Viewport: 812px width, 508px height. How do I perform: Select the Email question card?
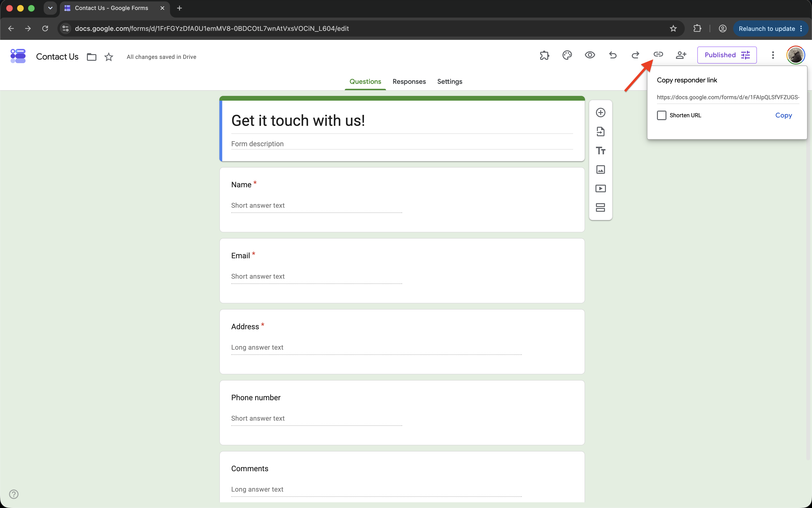402,270
